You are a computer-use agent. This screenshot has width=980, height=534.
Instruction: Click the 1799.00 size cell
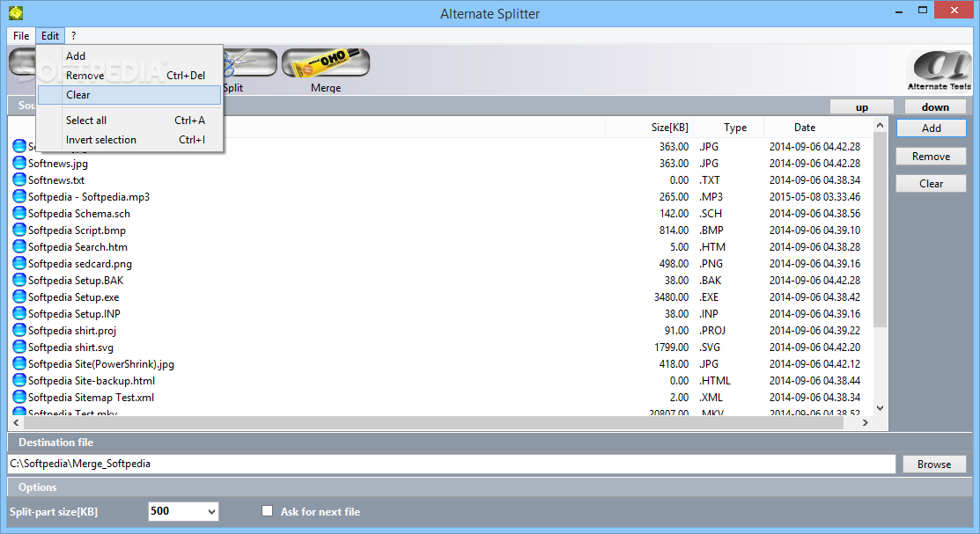pos(671,347)
